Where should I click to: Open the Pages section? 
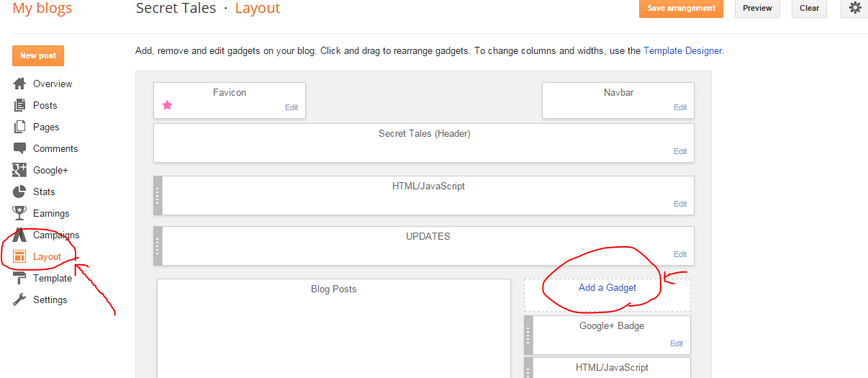(46, 127)
